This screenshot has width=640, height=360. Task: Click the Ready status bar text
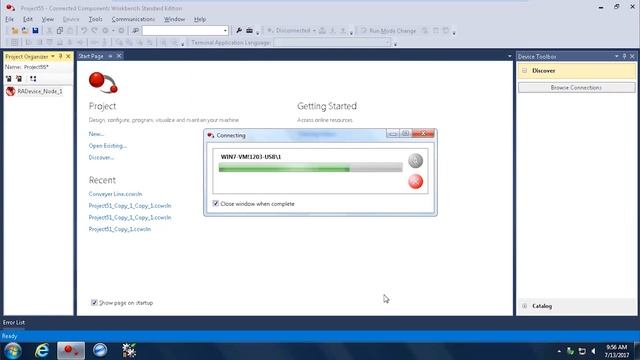[x=9, y=336]
